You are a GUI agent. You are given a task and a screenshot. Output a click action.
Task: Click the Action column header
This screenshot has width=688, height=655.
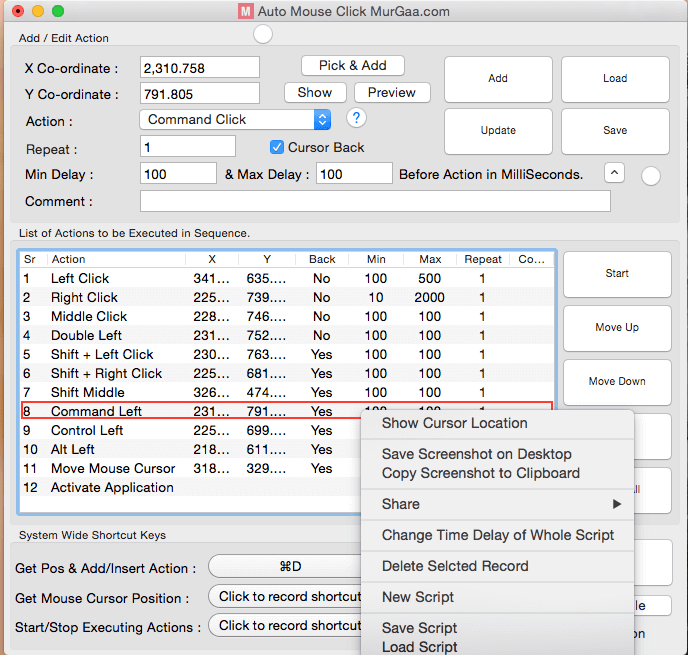[116, 259]
